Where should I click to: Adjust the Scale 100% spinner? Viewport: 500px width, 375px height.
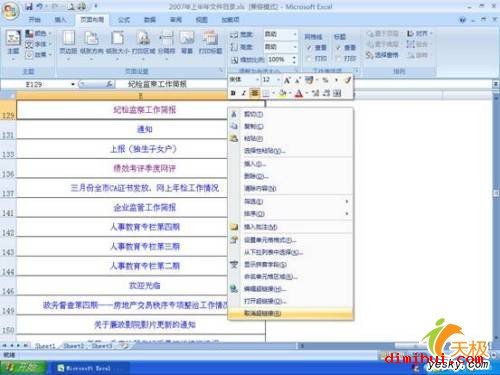click(294, 60)
